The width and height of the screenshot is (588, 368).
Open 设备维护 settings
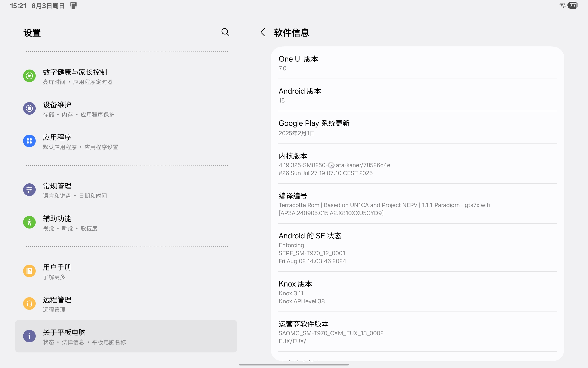click(x=126, y=109)
